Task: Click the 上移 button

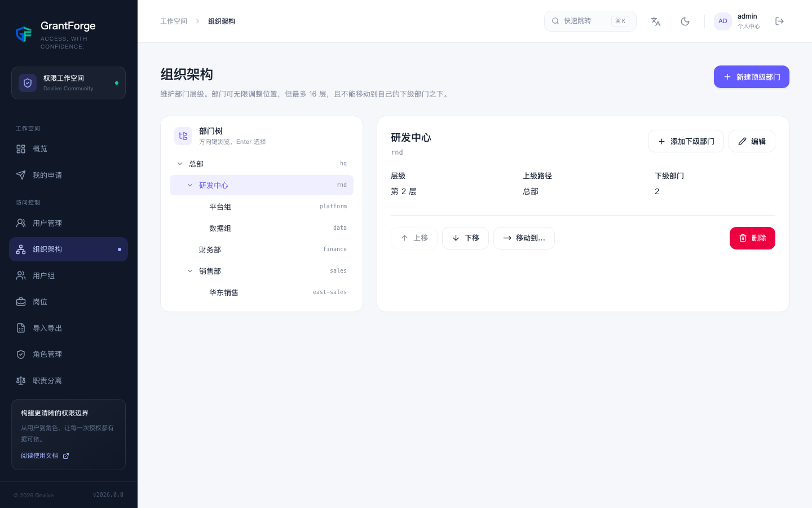Action: point(414,238)
